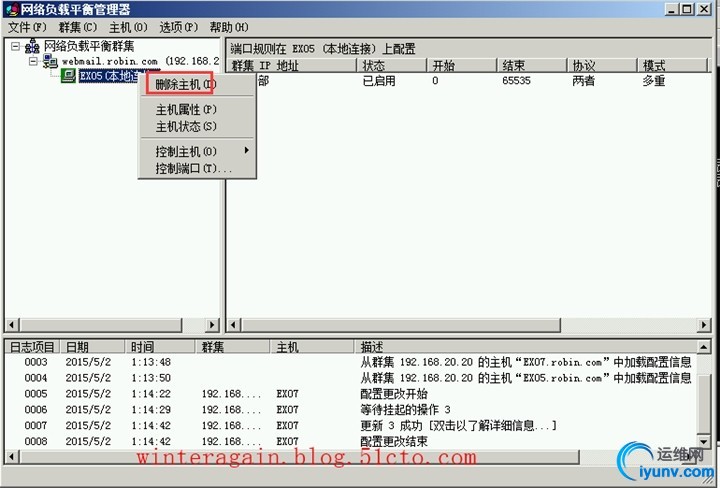Click right arrow of port rules scrollbar
720x488 pixels.
[x=704, y=325]
